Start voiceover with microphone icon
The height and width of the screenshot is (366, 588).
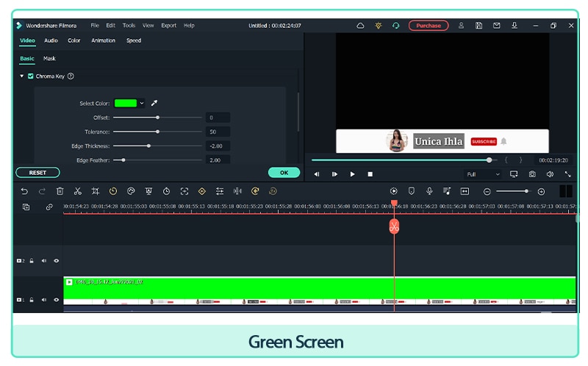[429, 191]
